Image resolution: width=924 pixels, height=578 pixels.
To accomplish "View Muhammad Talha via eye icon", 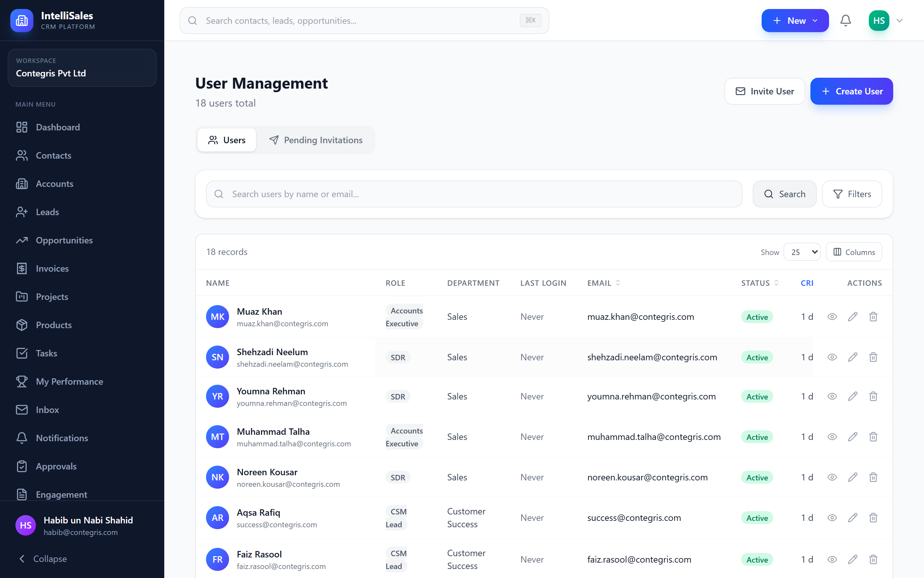I will tap(832, 437).
